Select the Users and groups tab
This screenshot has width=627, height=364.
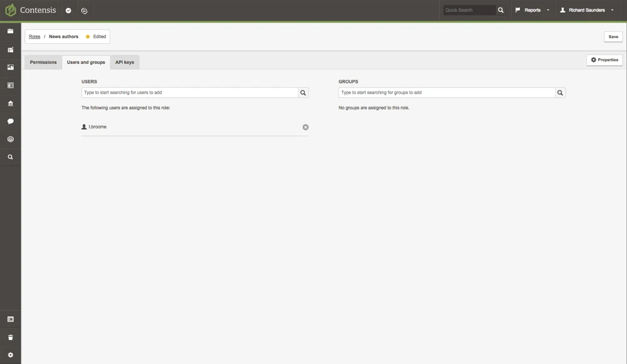click(x=86, y=62)
